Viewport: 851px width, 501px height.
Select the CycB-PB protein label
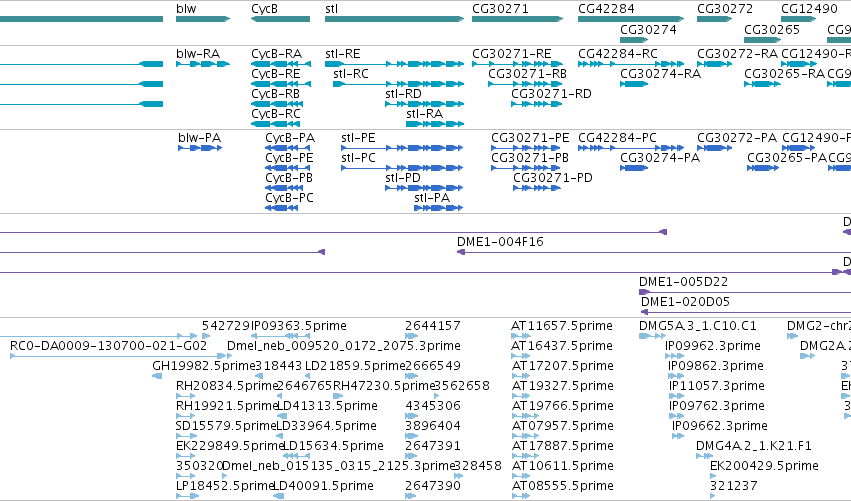coord(289,178)
